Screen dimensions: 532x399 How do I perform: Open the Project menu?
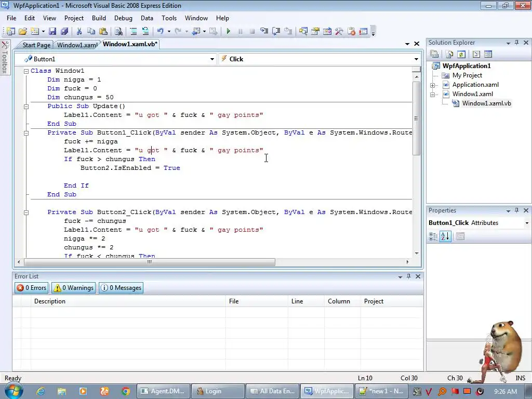74,18
